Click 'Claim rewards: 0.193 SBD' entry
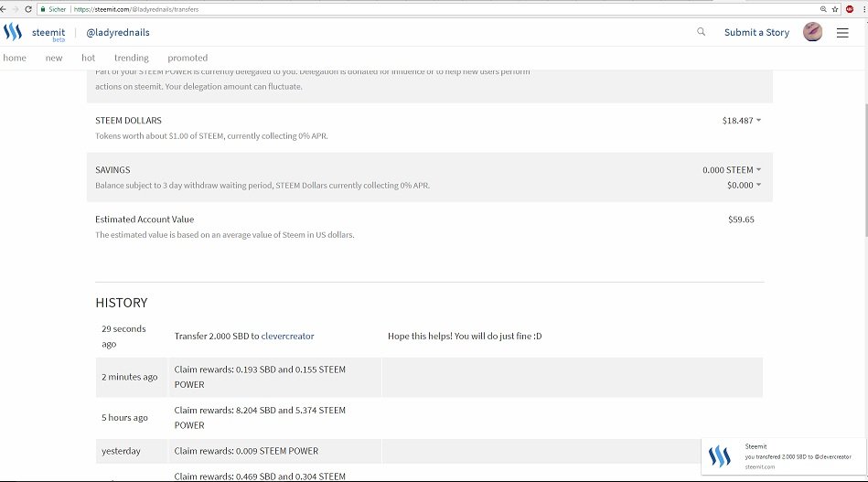This screenshot has width=868, height=482. (x=260, y=377)
